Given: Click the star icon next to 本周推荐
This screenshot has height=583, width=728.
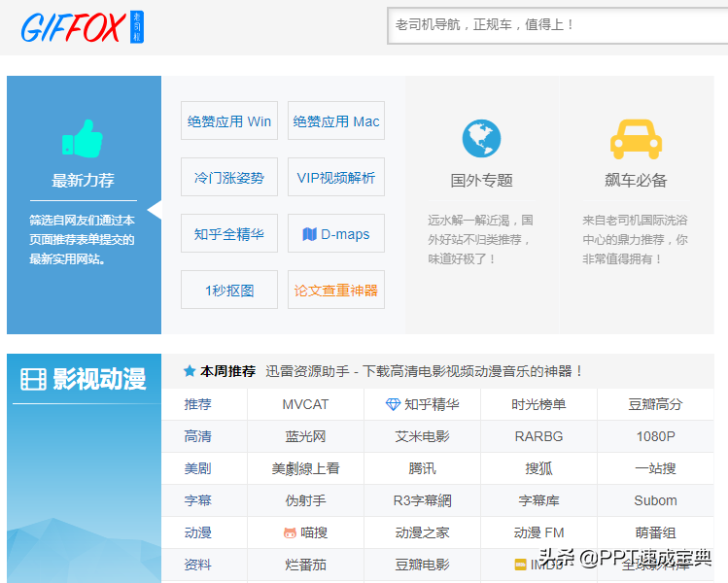Looking at the screenshot, I should point(190,371).
